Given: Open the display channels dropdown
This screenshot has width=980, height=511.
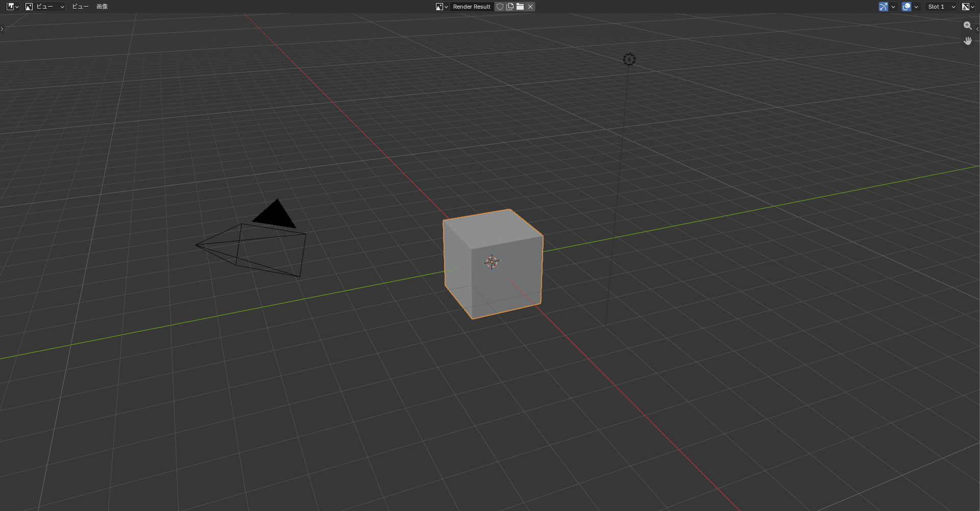Looking at the screenshot, I should pyautogui.click(x=968, y=7).
